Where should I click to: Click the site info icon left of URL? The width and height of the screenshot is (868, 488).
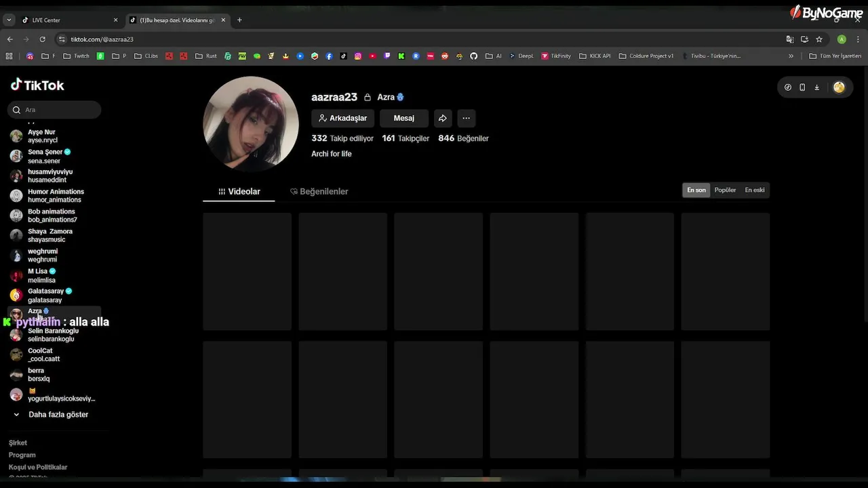62,39
